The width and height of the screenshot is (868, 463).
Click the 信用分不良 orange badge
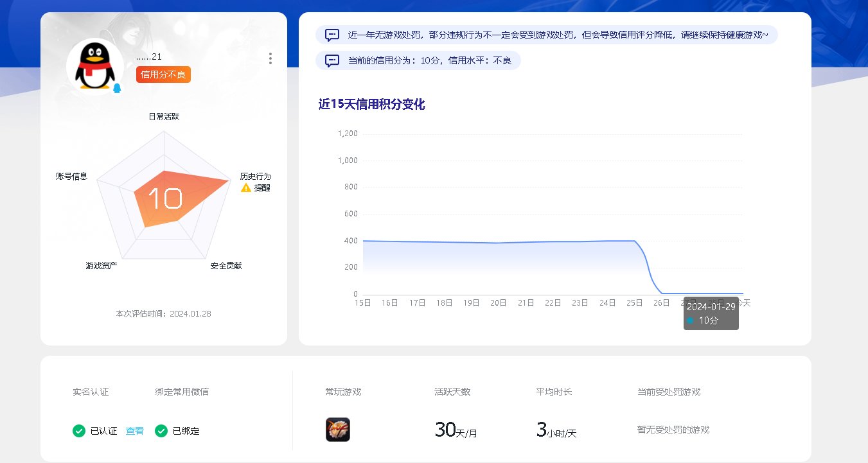pos(163,75)
